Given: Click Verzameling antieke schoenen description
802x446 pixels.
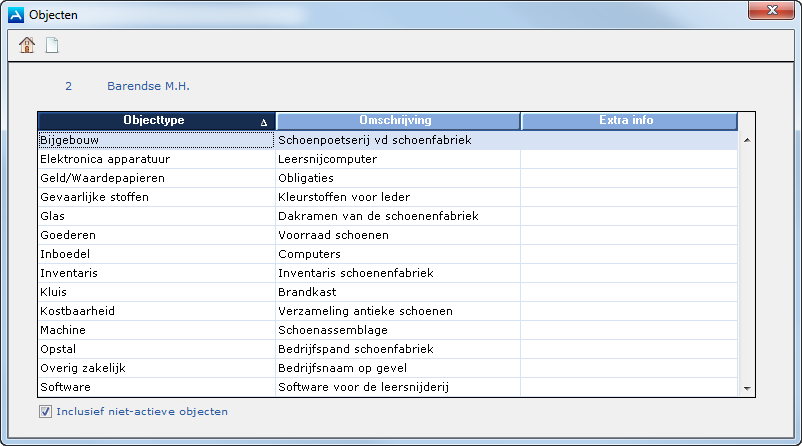Looking at the screenshot, I should 365,311.
